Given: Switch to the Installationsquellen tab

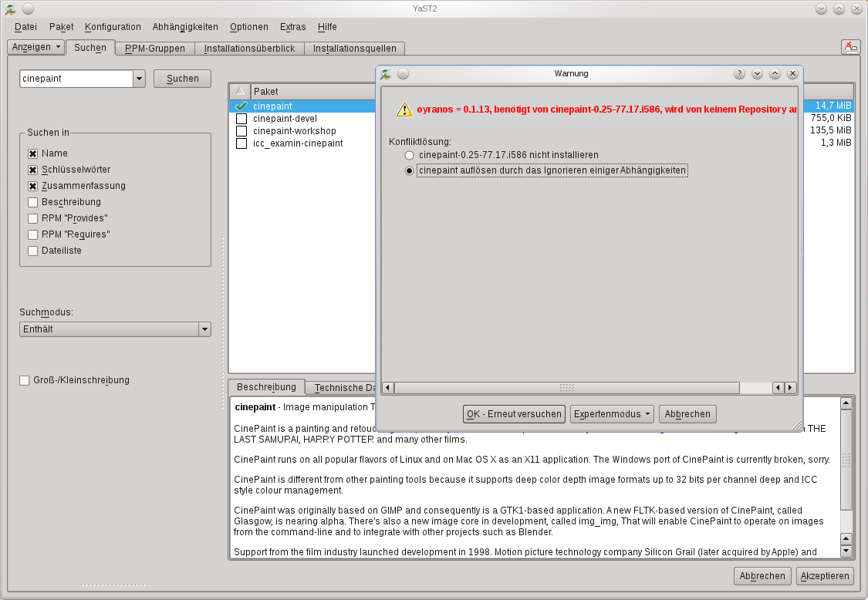Looking at the screenshot, I should click(355, 49).
